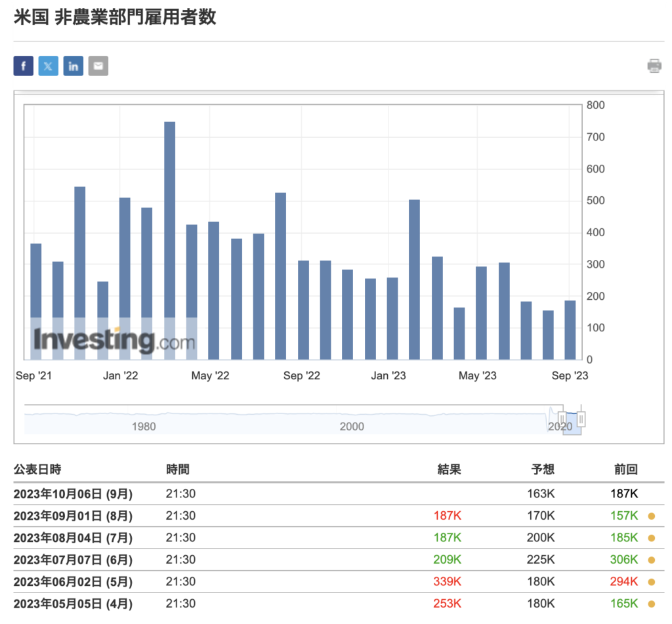Click the 前回 column header

click(x=625, y=469)
